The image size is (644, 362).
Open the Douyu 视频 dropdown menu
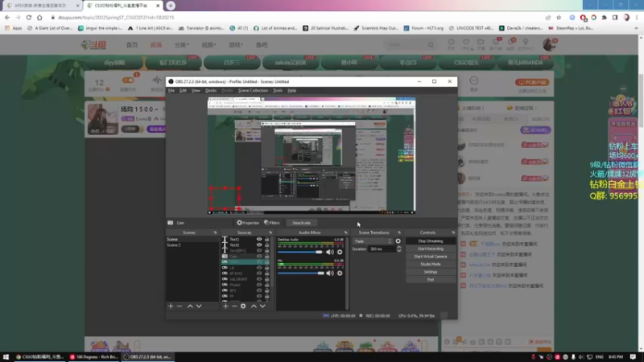click(x=208, y=45)
